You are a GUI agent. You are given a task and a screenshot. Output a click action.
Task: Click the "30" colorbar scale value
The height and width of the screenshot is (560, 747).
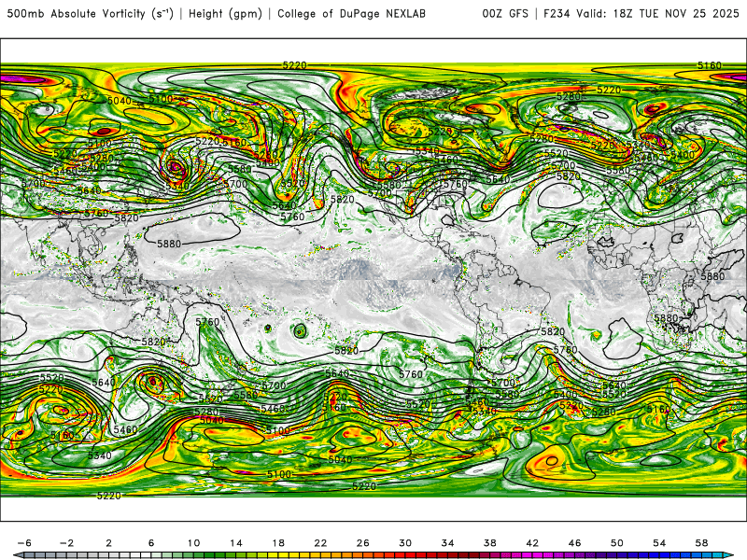[405, 543]
